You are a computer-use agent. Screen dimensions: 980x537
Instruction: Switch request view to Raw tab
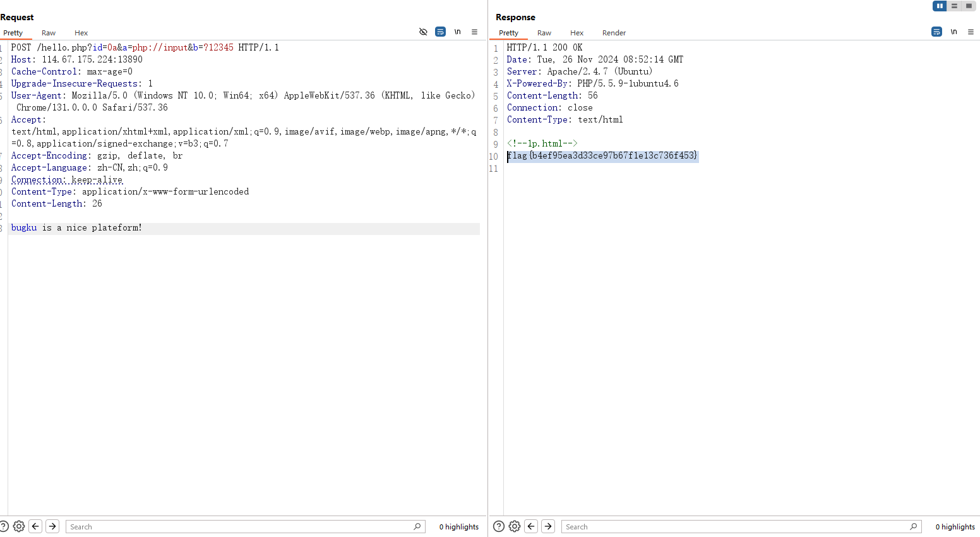coord(49,33)
